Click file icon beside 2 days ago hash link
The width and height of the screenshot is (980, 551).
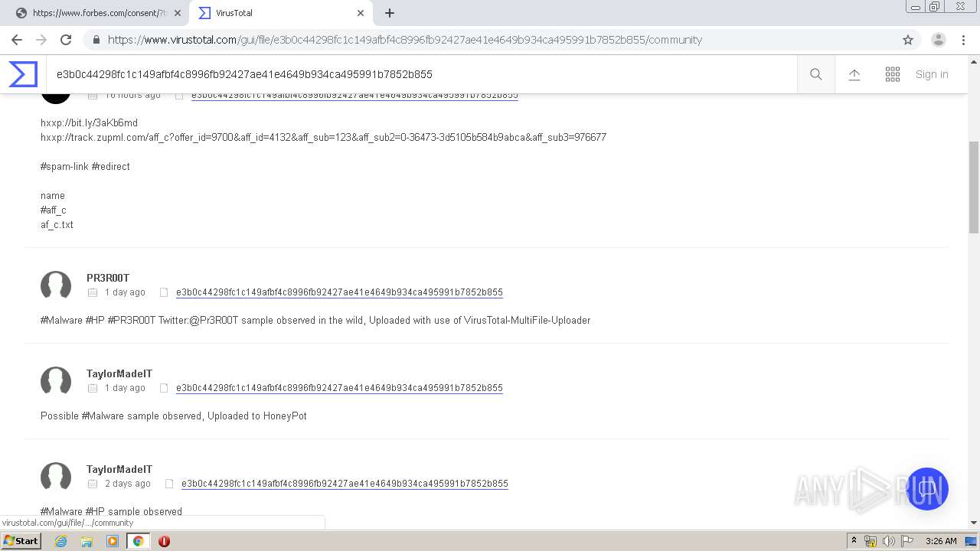tap(169, 484)
